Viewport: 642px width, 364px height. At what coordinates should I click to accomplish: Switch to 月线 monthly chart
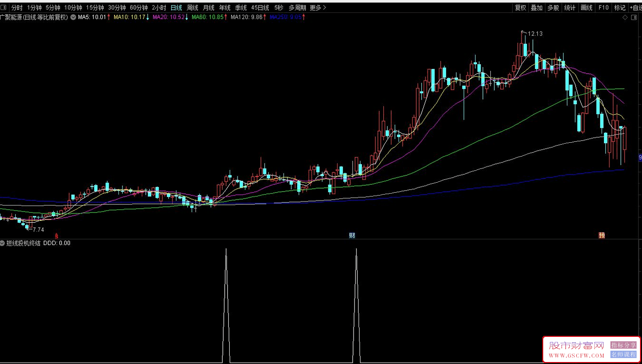[208, 8]
